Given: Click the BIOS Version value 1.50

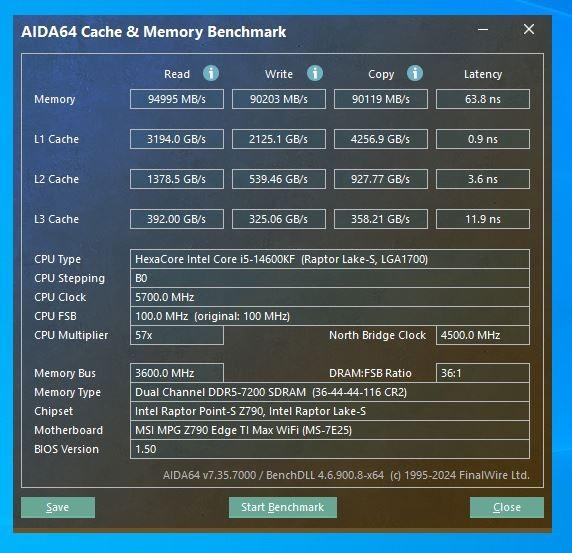Looking at the screenshot, I should click(330, 449).
